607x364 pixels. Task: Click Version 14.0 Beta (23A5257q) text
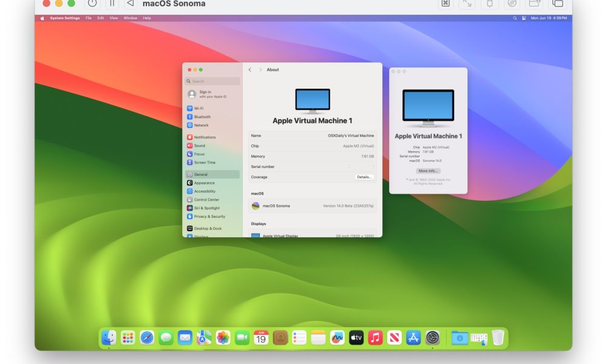[x=348, y=206]
